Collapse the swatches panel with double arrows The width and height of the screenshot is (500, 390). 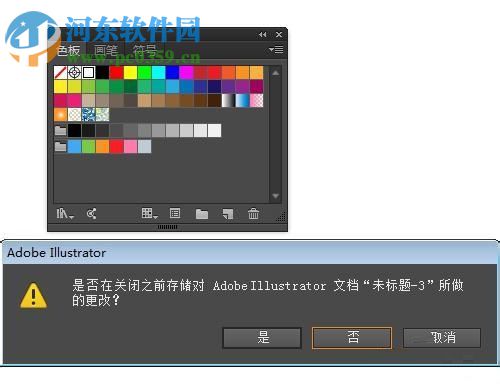point(263,34)
